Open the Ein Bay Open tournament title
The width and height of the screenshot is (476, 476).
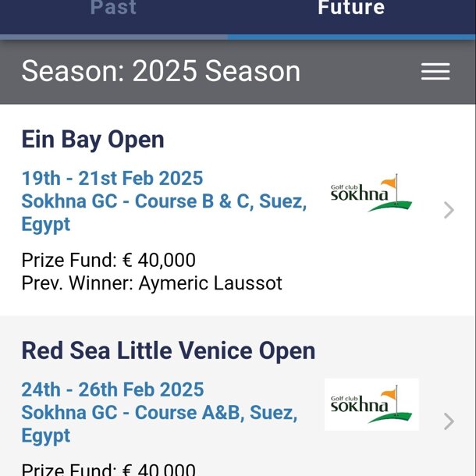93,140
